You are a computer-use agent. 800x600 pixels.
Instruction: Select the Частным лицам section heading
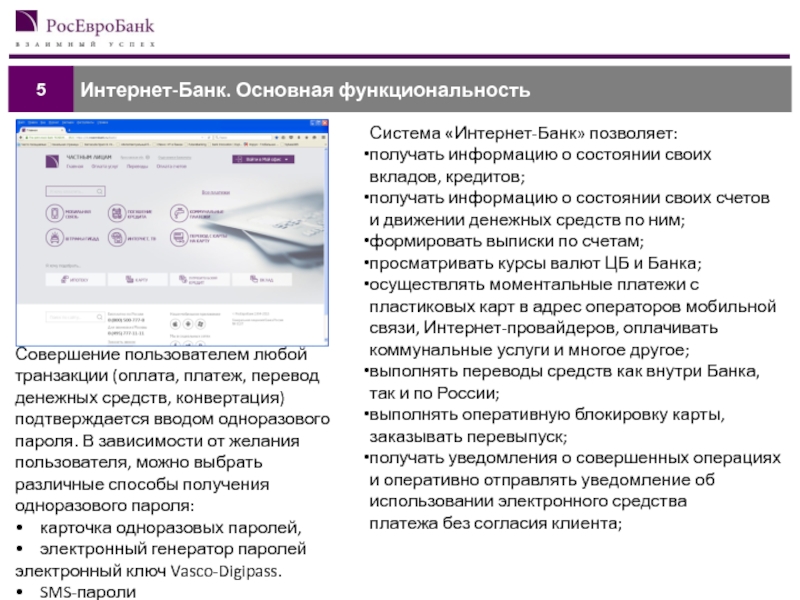pos(89,157)
